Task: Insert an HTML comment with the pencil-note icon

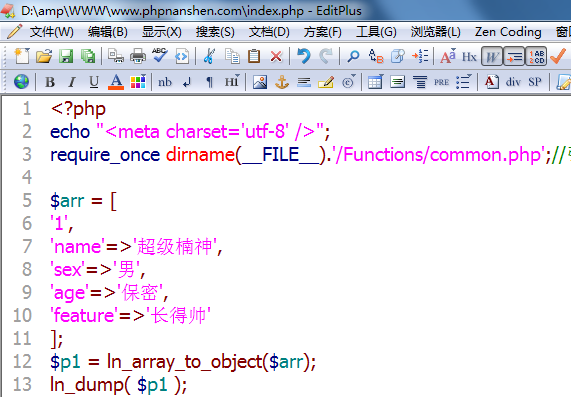Action: pos(326,82)
